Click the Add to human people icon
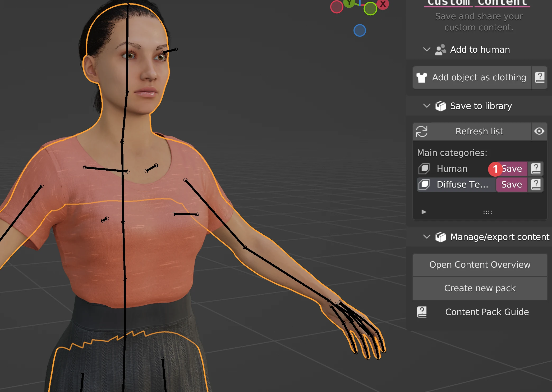Screen dimensions: 552x392 [x=440, y=49]
